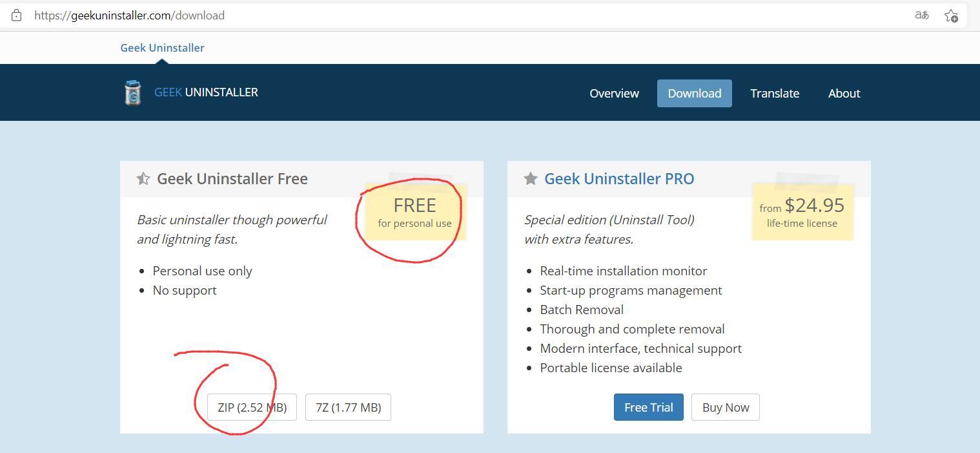Open the Download menu item
Screen dimensions: 980x453
coord(695,93)
